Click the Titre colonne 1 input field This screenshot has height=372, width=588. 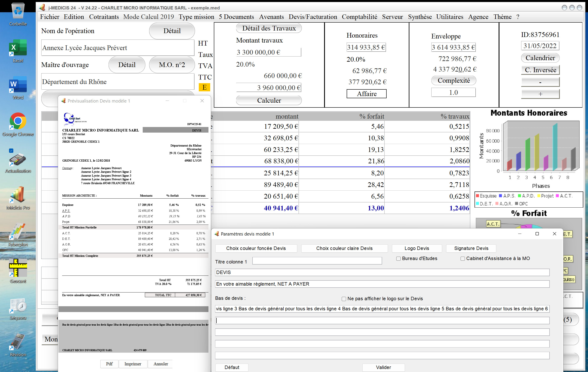pos(317,261)
